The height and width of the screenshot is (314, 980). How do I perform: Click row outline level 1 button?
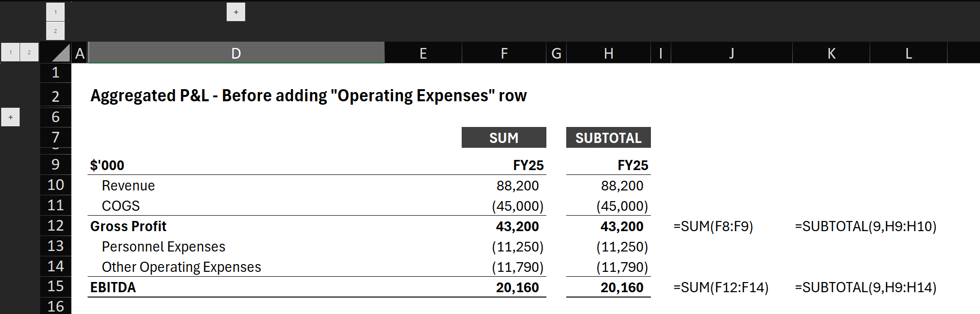click(11, 52)
